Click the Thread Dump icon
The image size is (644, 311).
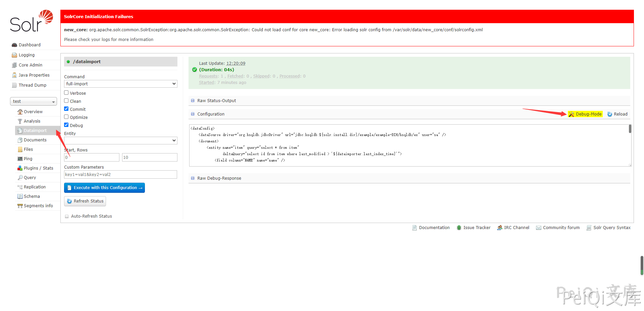[14, 85]
